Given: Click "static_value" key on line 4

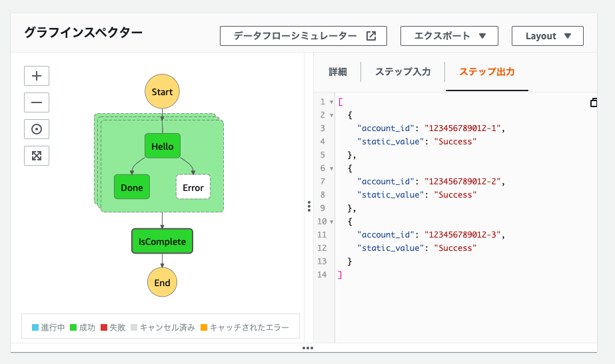Looking at the screenshot, I should pyautogui.click(x=390, y=142).
